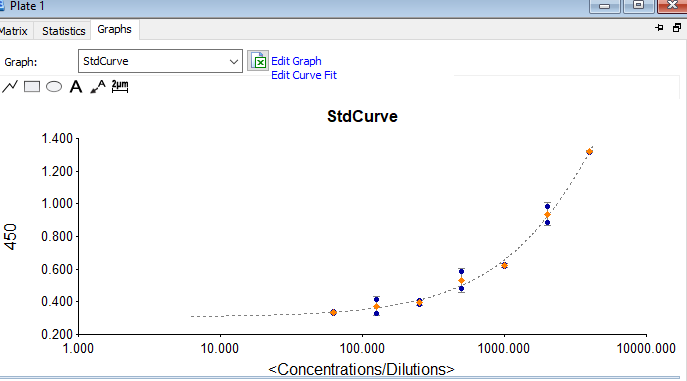Select the arrow with label tool
The image size is (687, 381).
coord(98,86)
